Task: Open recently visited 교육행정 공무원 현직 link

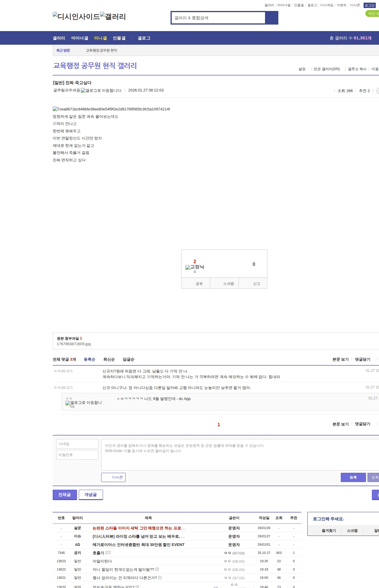Action: 102,50
